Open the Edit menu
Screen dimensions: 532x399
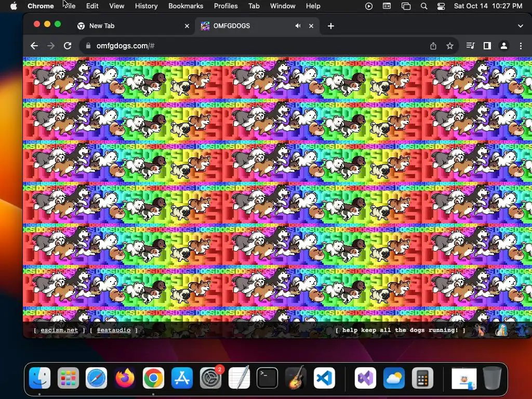[92, 6]
